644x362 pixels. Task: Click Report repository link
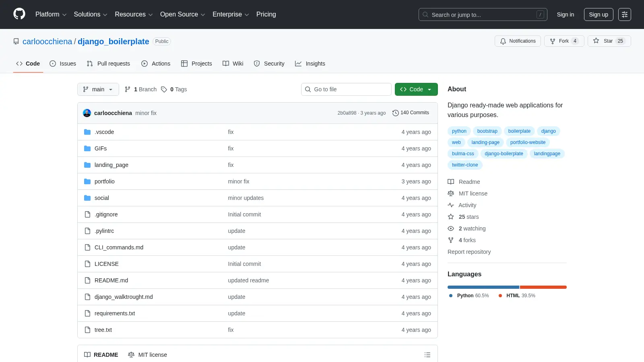point(469,252)
